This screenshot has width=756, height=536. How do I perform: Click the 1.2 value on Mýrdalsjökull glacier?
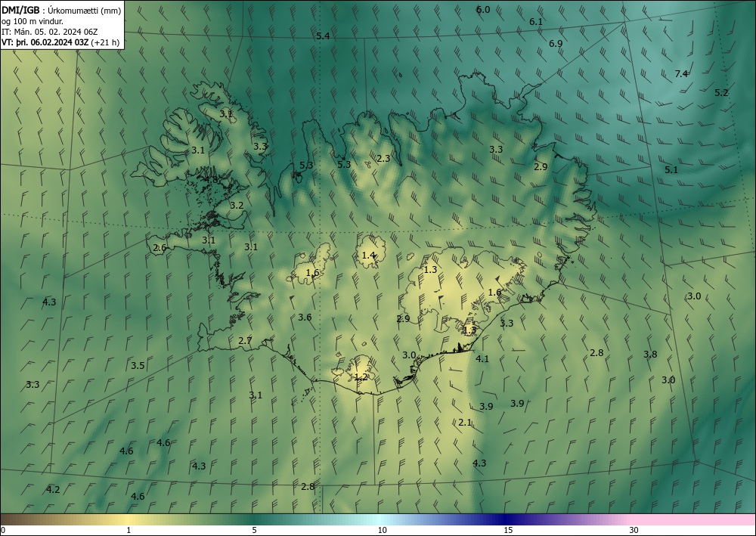pos(361,377)
